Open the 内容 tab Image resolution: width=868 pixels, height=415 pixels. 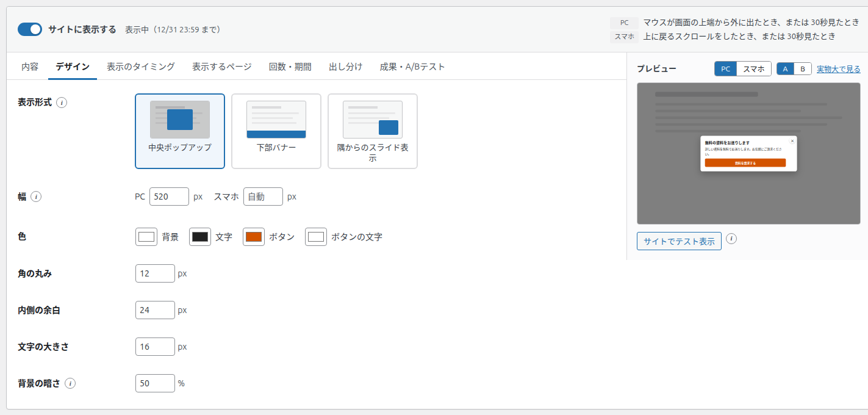(x=30, y=67)
